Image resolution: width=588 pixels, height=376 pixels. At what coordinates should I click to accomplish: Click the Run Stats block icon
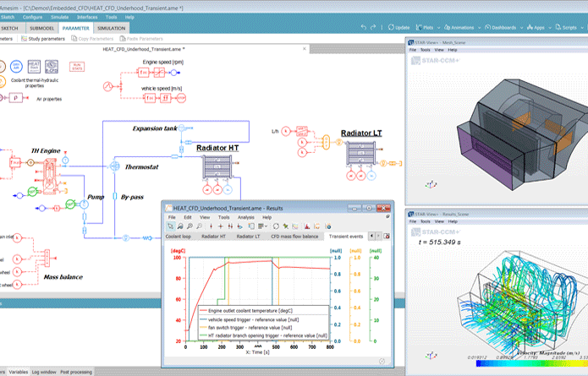(76, 67)
